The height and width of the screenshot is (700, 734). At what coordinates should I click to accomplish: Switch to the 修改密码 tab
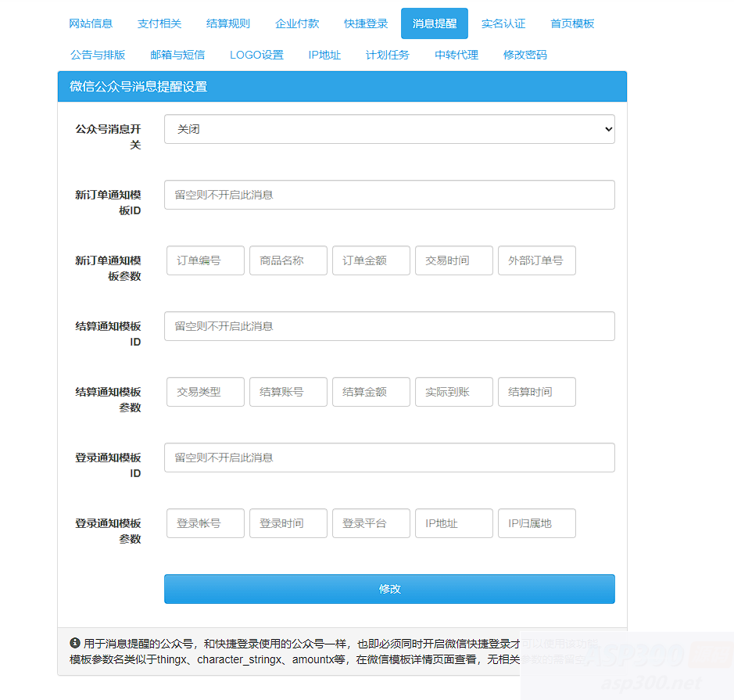coord(525,55)
